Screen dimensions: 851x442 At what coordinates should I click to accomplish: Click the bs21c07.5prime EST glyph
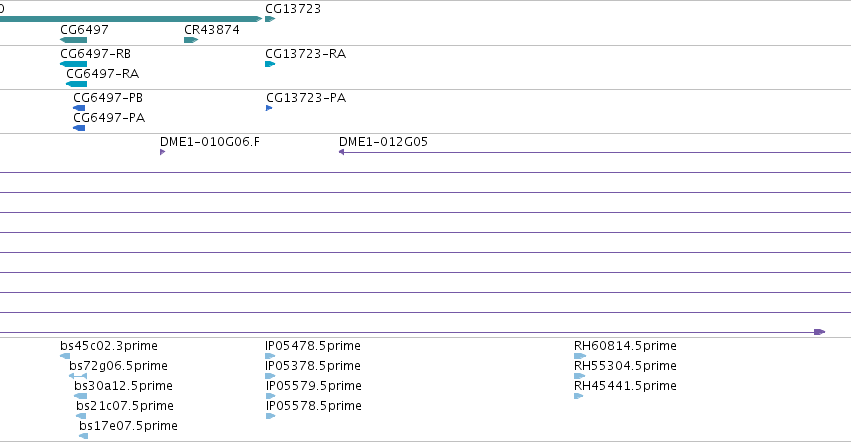(x=81, y=416)
